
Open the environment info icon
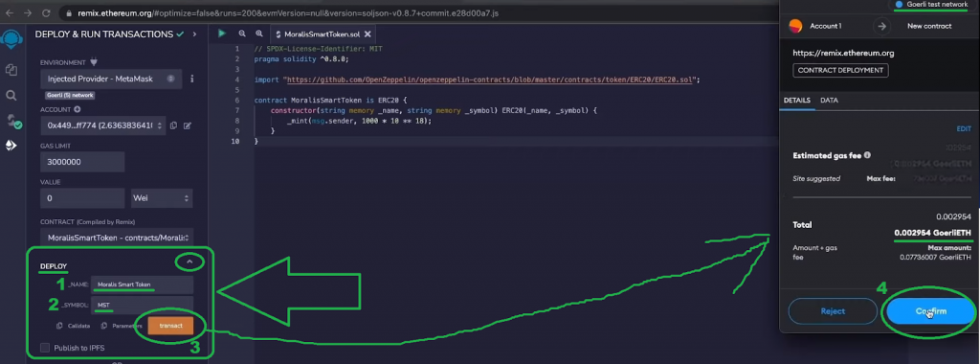pos(191,79)
